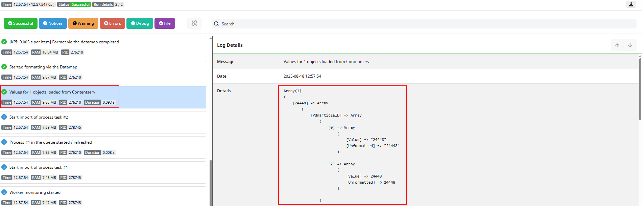
Task: Click PID 276210 badge in KPI entry
Action: click(x=73, y=52)
